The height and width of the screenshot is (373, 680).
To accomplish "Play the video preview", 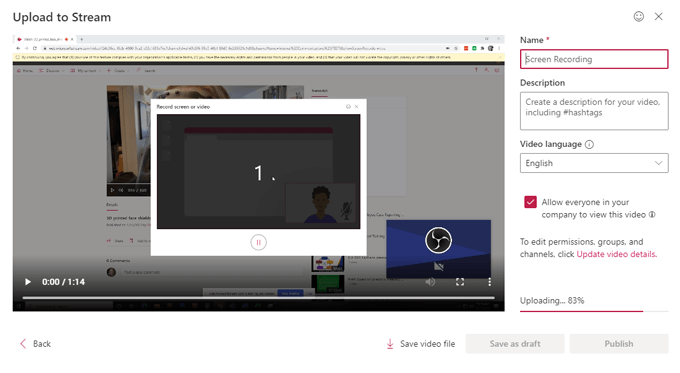I will [28, 282].
